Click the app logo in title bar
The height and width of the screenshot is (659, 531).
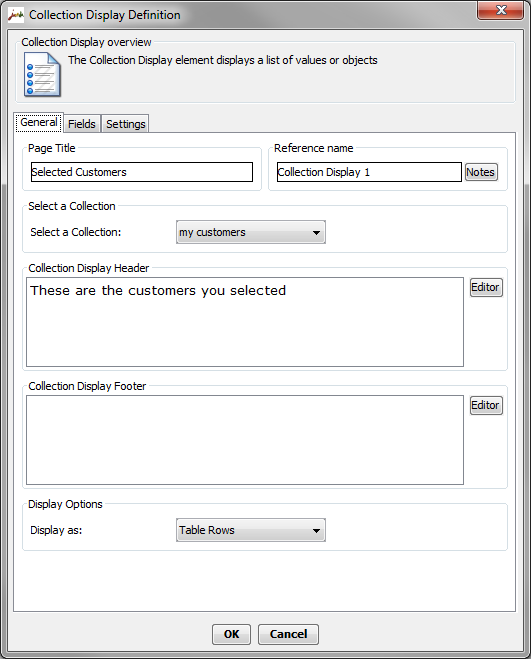click(x=16, y=15)
